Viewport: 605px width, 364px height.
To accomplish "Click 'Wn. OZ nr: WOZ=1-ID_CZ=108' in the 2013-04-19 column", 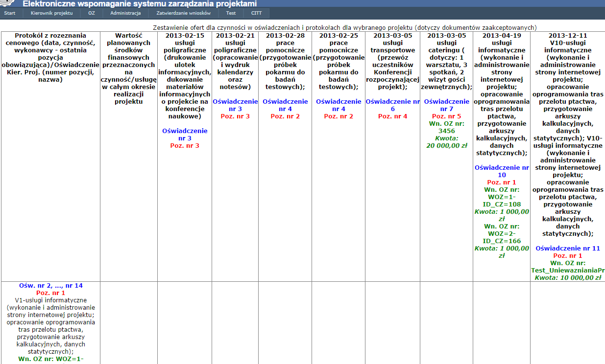I will coord(502,197).
